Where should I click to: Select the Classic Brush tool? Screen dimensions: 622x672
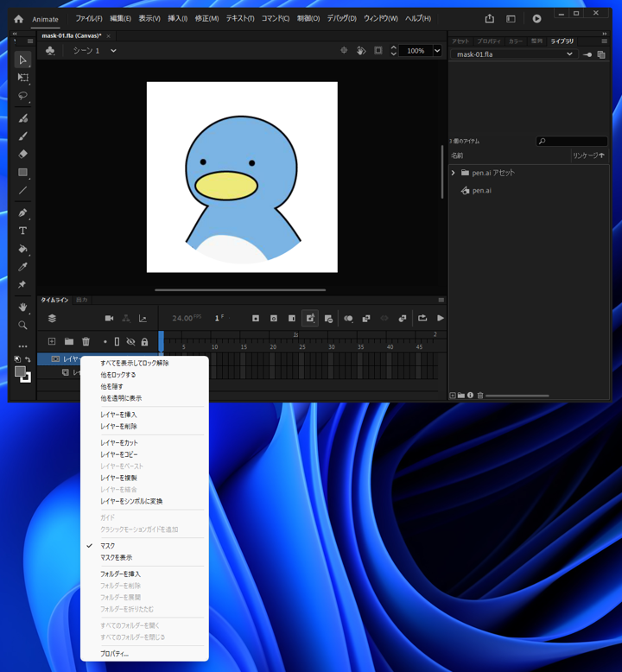[22, 136]
